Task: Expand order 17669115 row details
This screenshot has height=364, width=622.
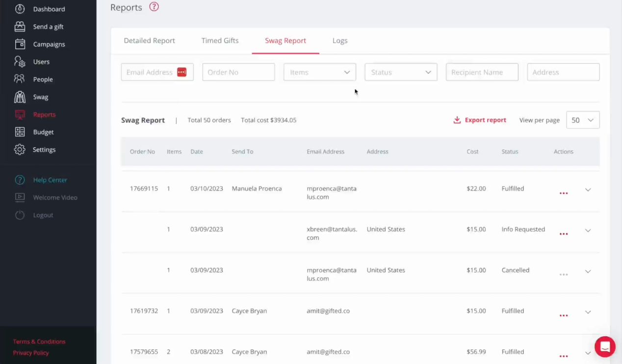Action: pyautogui.click(x=588, y=190)
